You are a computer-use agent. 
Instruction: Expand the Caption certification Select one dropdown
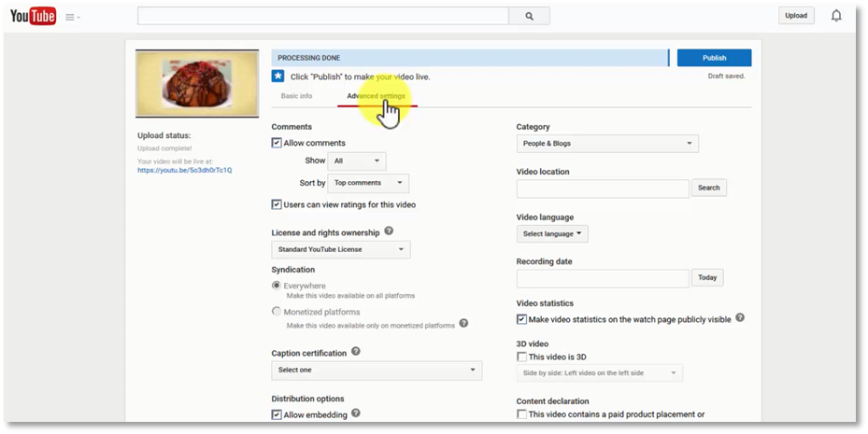tap(377, 370)
